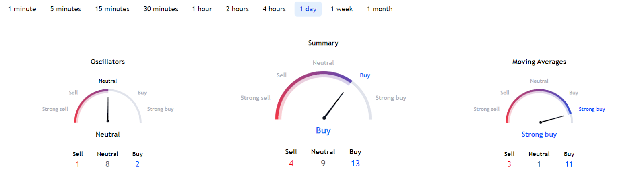644x178 pixels.
Task: Click the Oscillators Neutral count of 8
Action: click(x=107, y=164)
